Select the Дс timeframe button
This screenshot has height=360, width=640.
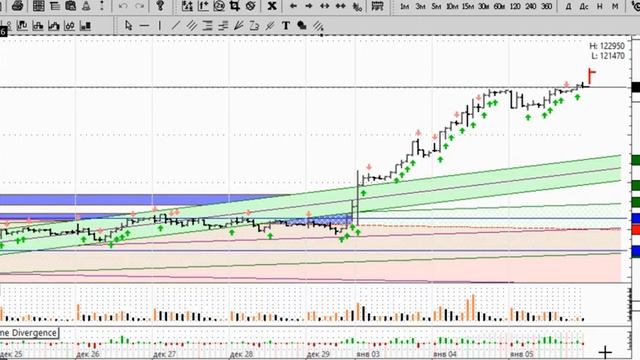coord(584,7)
